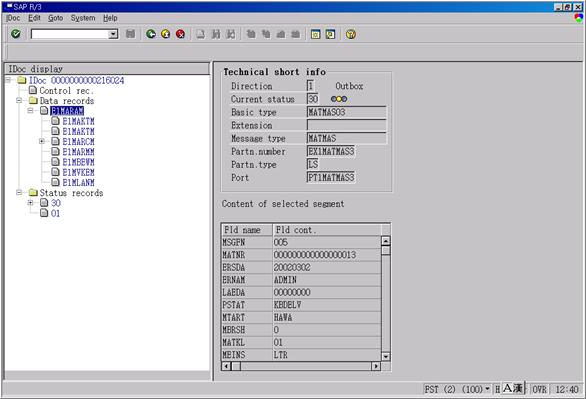Click the Find binoculars icon

tap(216, 34)
